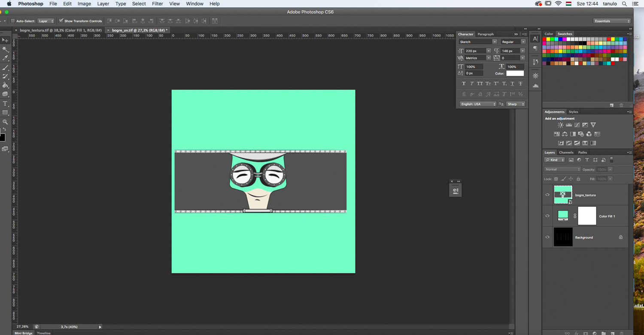Click the Faux Bold text style icon
This screenshot has width=644, height=335.
(x=464, y=84)
